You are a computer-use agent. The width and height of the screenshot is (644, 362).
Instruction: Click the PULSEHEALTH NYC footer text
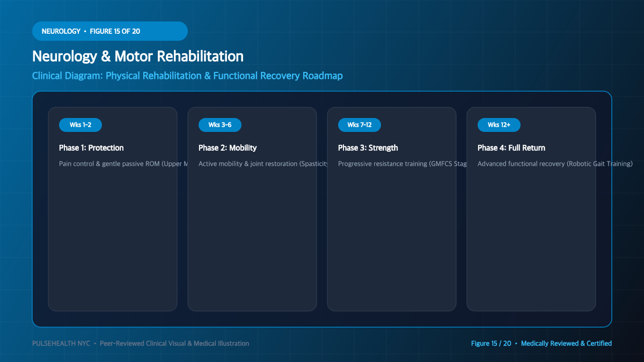(141, 343)
